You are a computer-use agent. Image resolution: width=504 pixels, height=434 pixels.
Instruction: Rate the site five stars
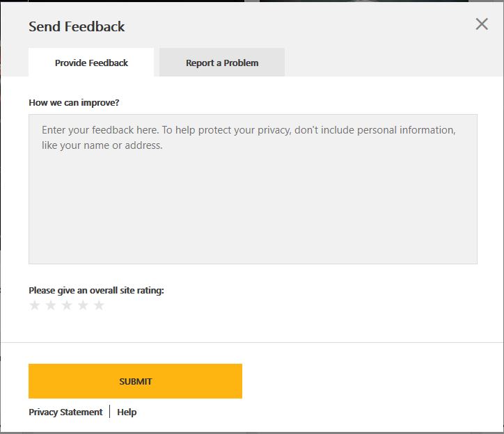click(x=99, y=305)
